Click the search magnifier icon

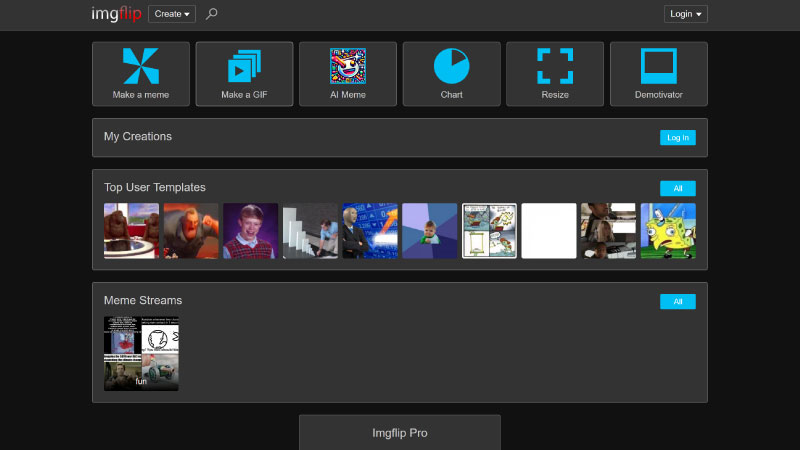click(x=211, y=14)
